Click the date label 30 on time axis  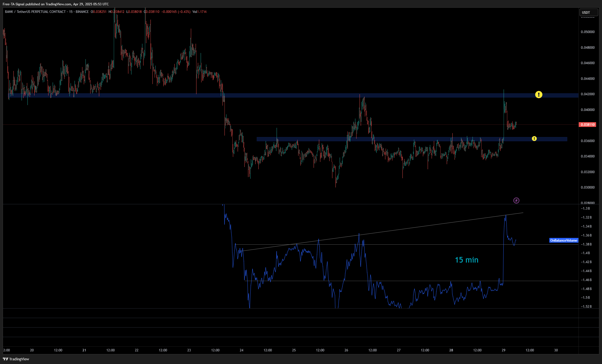click(556, 350)
